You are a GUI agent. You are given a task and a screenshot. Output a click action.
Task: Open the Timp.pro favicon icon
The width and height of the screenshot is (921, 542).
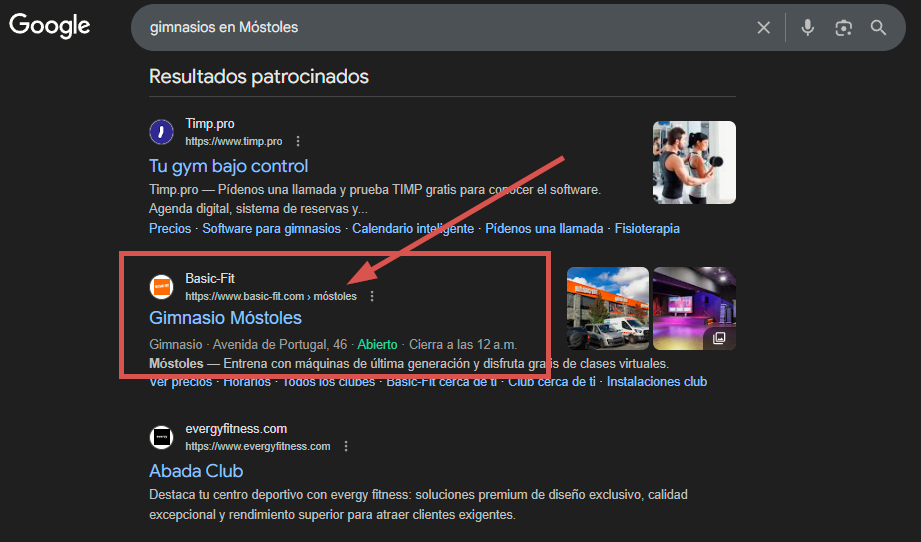161,132
